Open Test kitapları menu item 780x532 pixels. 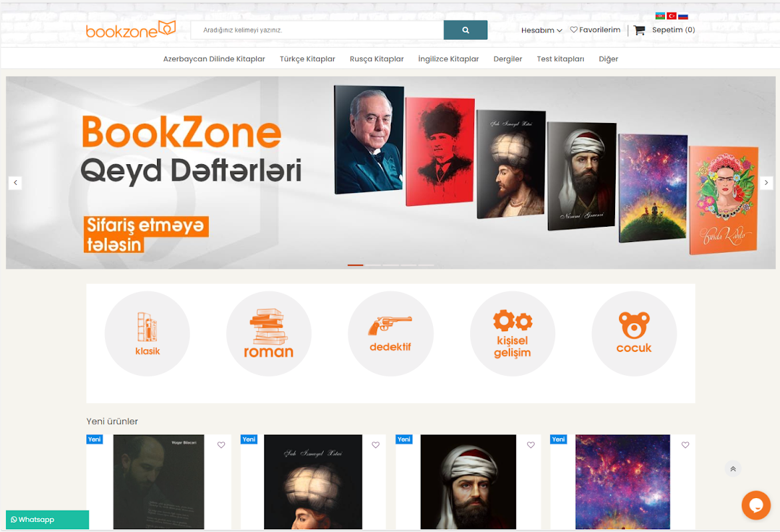(x=560, y=59)
